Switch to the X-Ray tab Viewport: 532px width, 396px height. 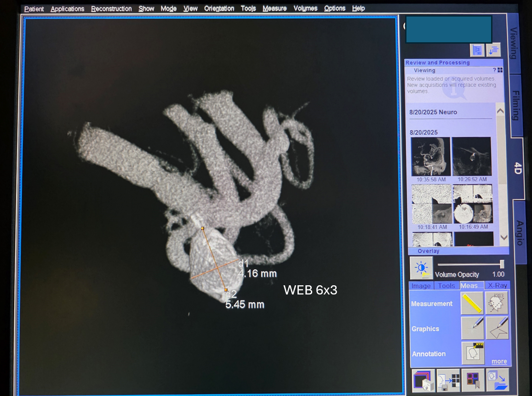coord(497,286)
